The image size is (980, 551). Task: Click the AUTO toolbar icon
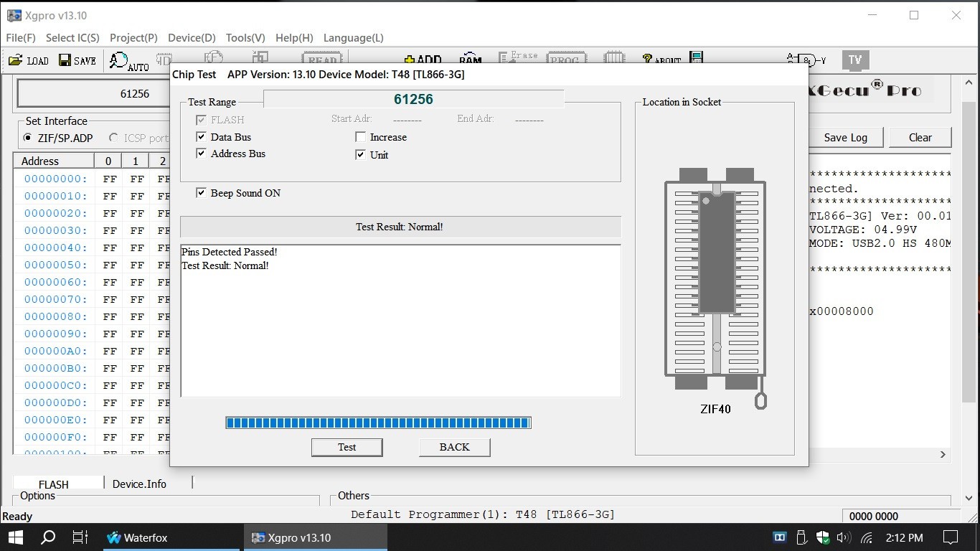point(129,62)
